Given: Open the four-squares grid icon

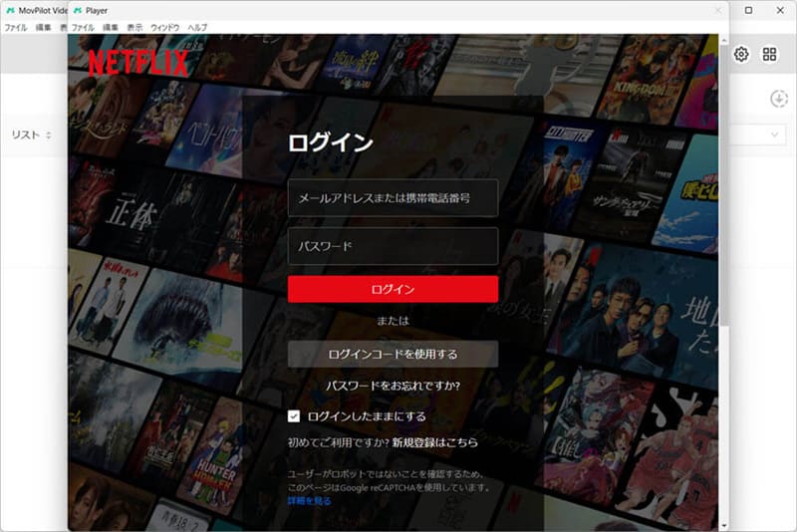Looking at the screenshot, I should tap(769, 54).
